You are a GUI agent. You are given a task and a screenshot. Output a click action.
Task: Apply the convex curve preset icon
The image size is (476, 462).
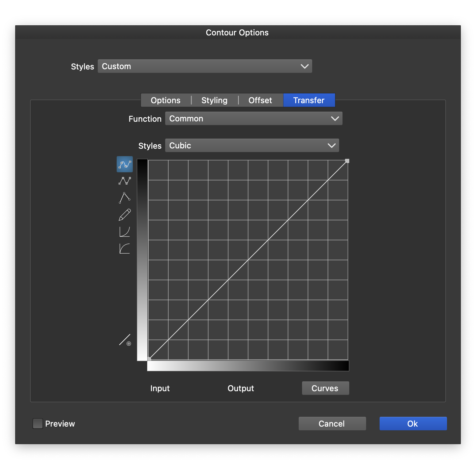(125, 249)
